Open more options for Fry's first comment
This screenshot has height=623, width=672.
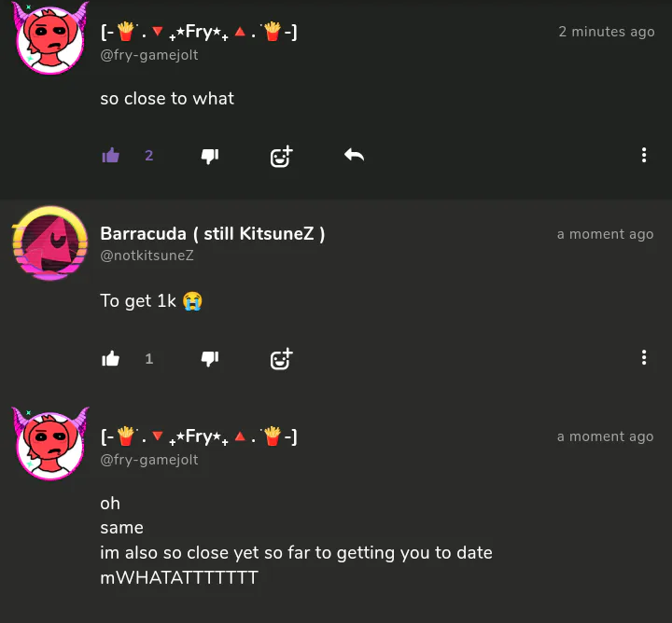(644, 155)
